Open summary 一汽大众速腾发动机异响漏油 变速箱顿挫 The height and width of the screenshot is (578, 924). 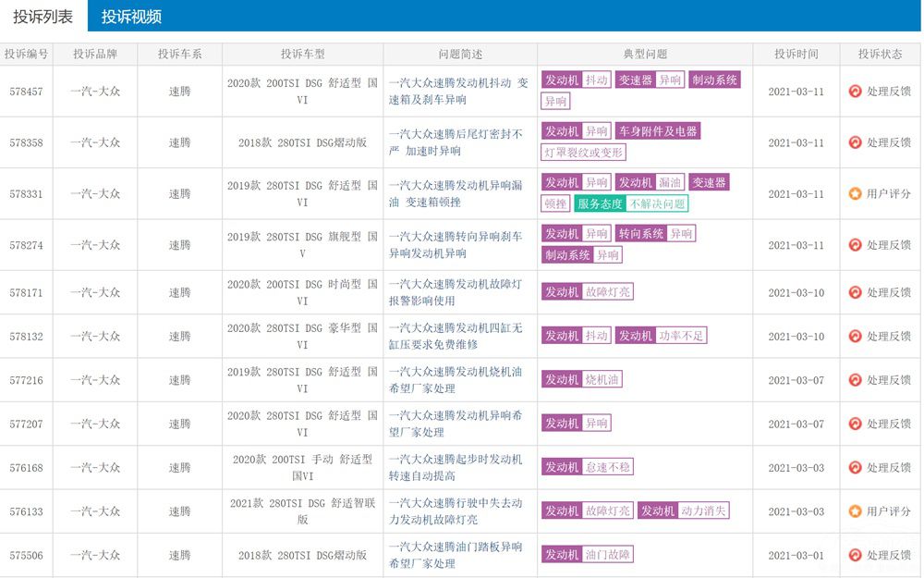[456, 194]
